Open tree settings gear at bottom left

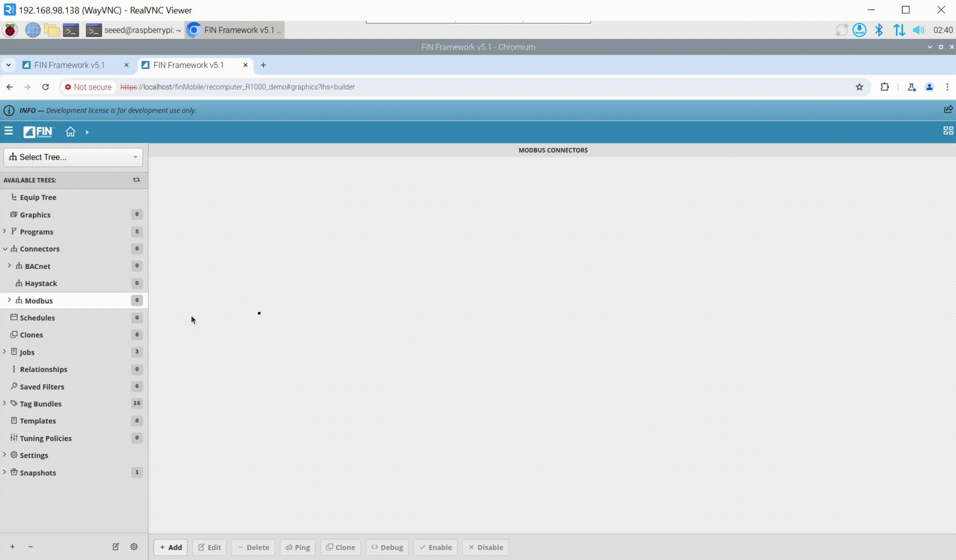[x=134, y=546]
